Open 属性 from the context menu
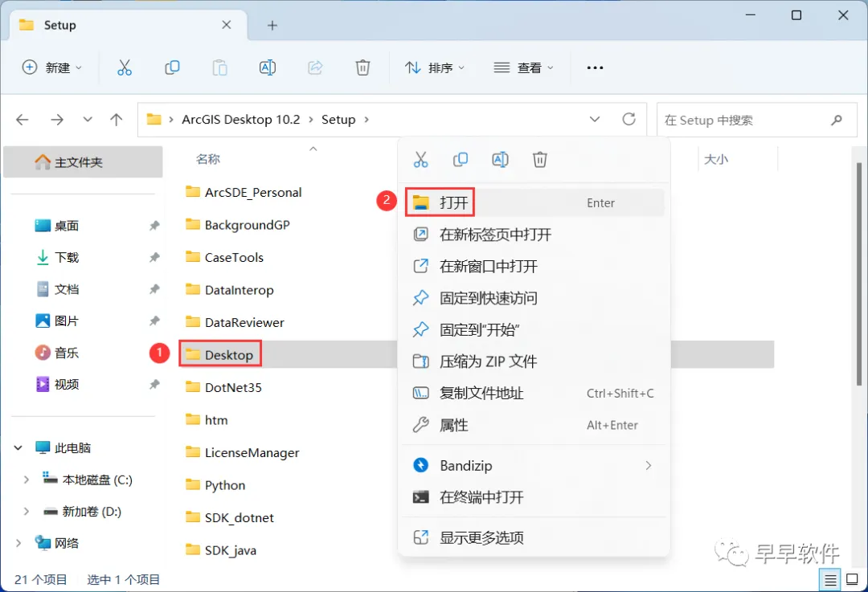Viewport: 868px width, 592px height. point(534,425)
